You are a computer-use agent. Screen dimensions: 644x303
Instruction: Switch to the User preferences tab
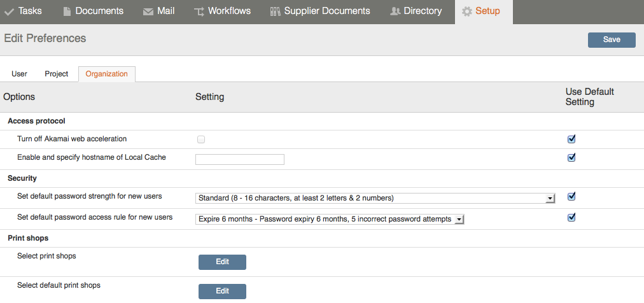click(19, 74)
